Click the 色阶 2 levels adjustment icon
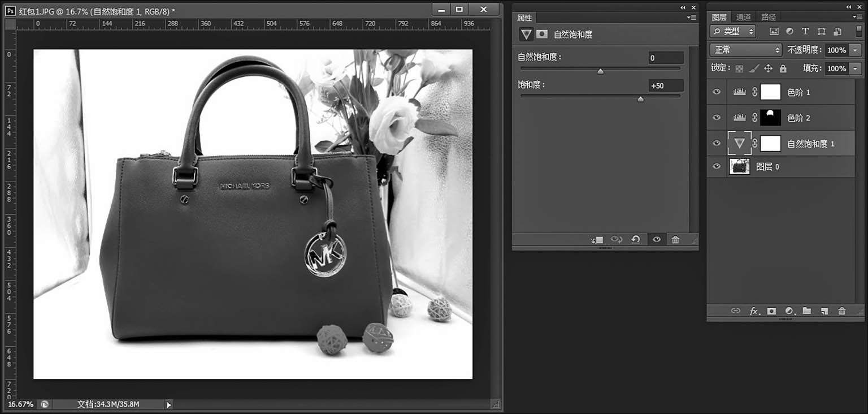Viewport: 868px width, 414px height. pyautogui.click(x=740, y=117)
